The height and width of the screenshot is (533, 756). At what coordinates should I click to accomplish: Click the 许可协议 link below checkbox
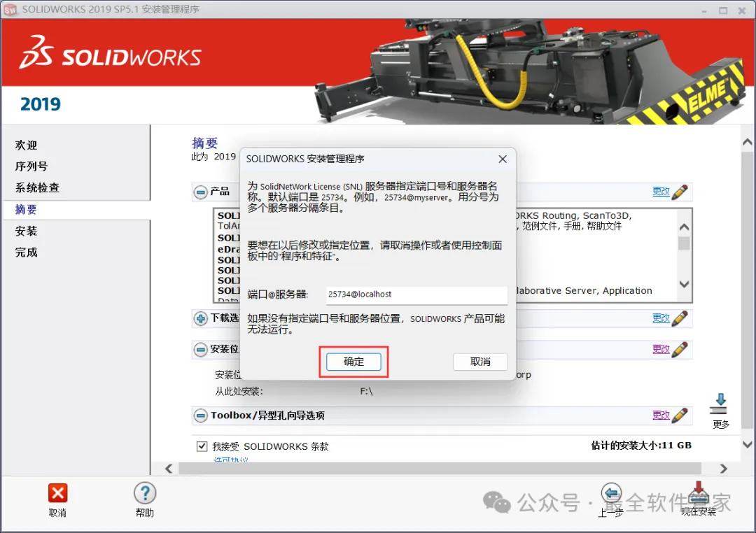click(x=230, y=460)
